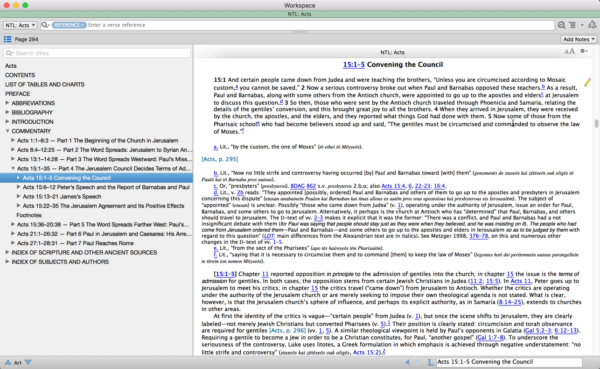Screen dimensions: 600x369
Task: Click the yellow pencil note icon
Action: pyautogui.click(x=587, y=82)
